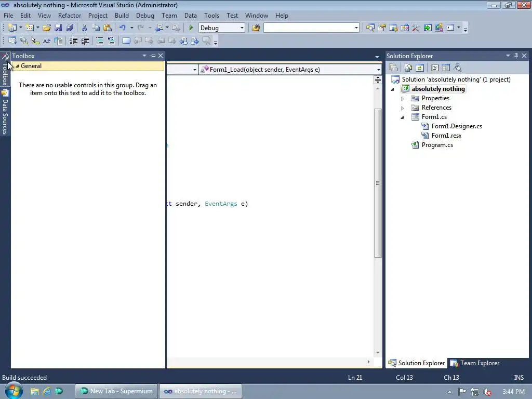Open the Command Window toolbar icon
This screenshot has height=399, width=532.
tap(450, 28)
